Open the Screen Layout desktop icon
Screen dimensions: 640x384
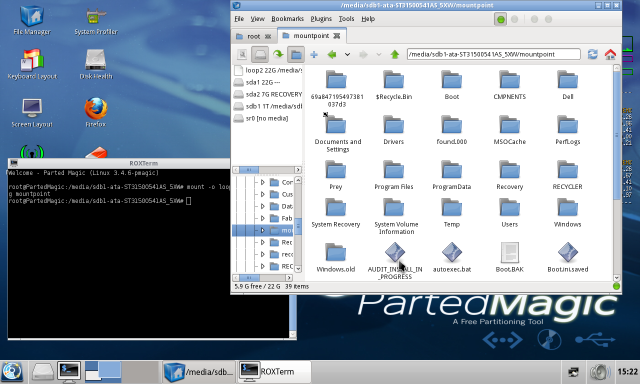coord(32,112)
